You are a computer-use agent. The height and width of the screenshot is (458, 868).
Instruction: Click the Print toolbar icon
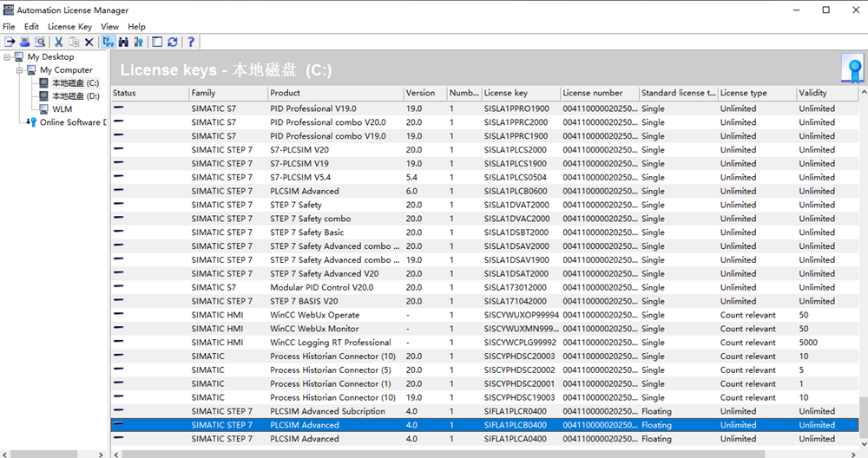coord(25,42)
